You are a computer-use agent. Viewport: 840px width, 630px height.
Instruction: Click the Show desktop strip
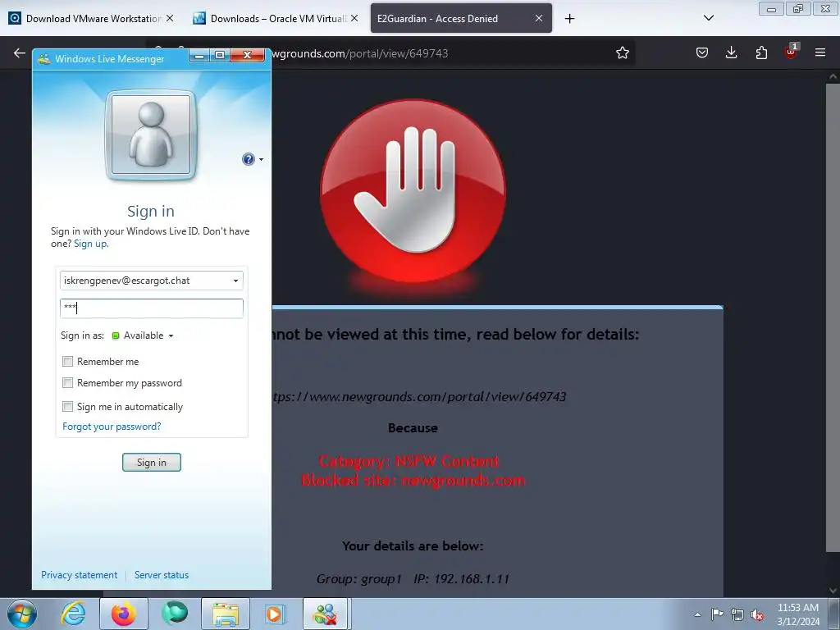coord(836,614)
